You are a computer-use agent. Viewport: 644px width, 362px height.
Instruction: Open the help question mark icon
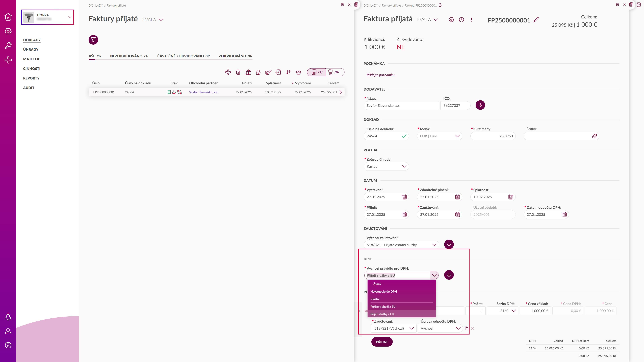pyautogui.click(x=8, y=346)
